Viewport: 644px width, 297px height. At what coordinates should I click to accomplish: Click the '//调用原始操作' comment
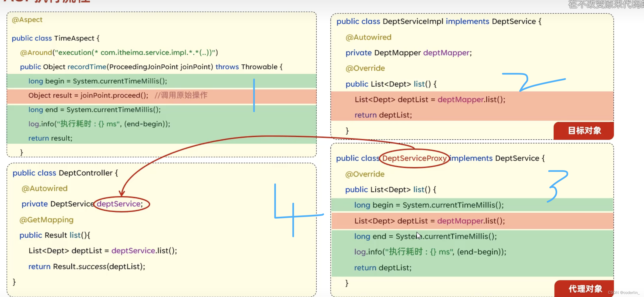coord(181,95)
